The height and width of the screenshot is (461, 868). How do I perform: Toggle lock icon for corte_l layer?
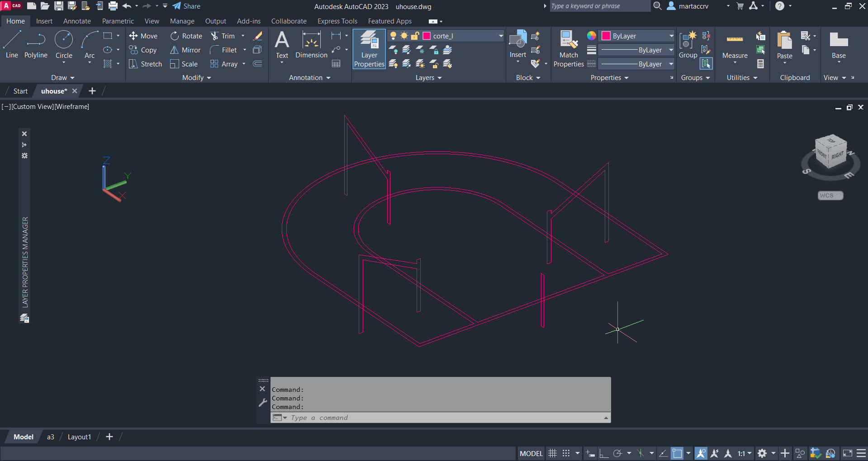415,36
